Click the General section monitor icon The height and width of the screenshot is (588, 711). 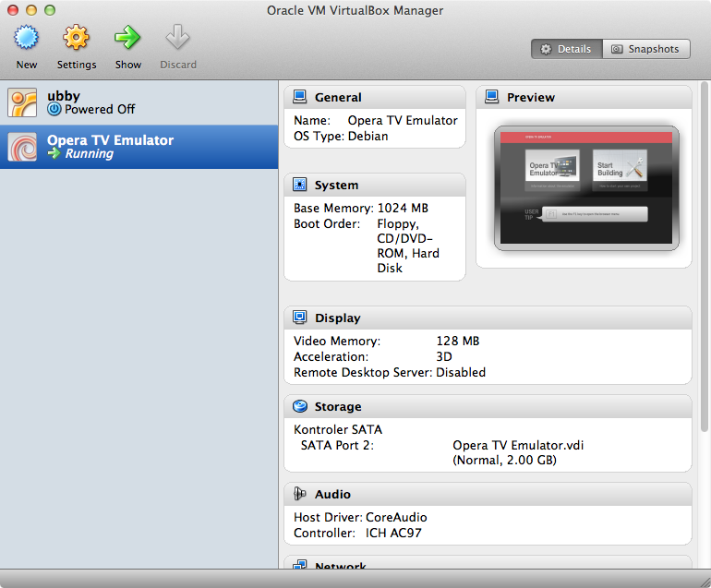click(x=299, y=97)
